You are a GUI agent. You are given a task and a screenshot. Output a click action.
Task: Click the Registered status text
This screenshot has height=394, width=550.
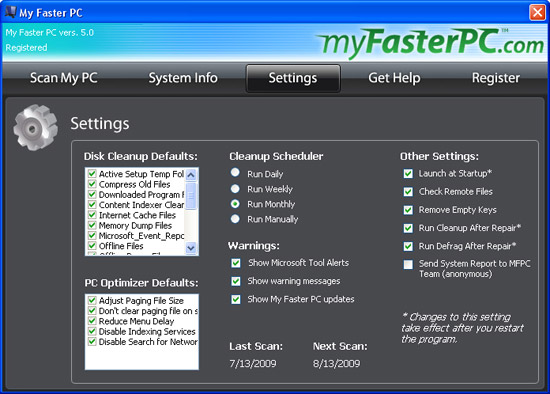click(x=26, y=47)
